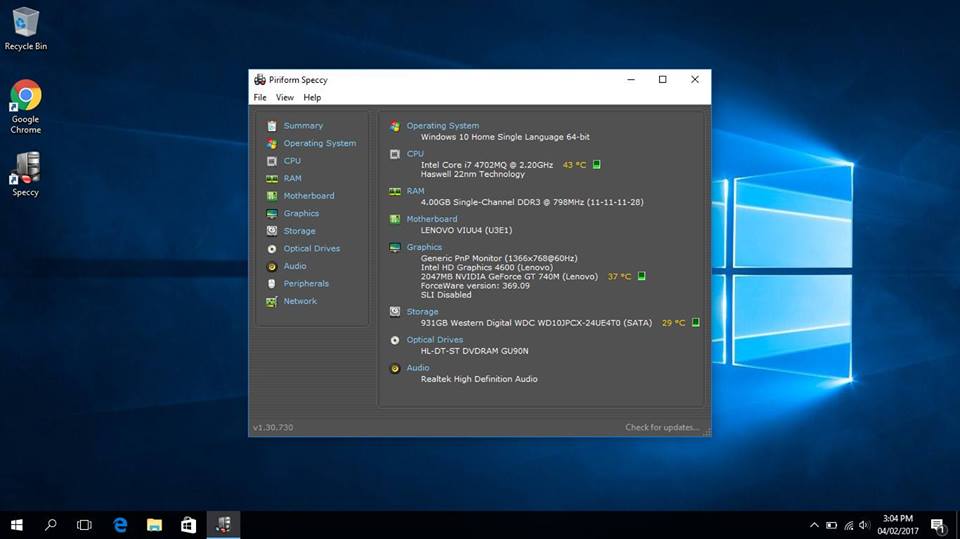Image resolution: width=960 pixels, height=539 pixels.
Task: Click the green GPU temperature indicator
Action: [642, 276]
